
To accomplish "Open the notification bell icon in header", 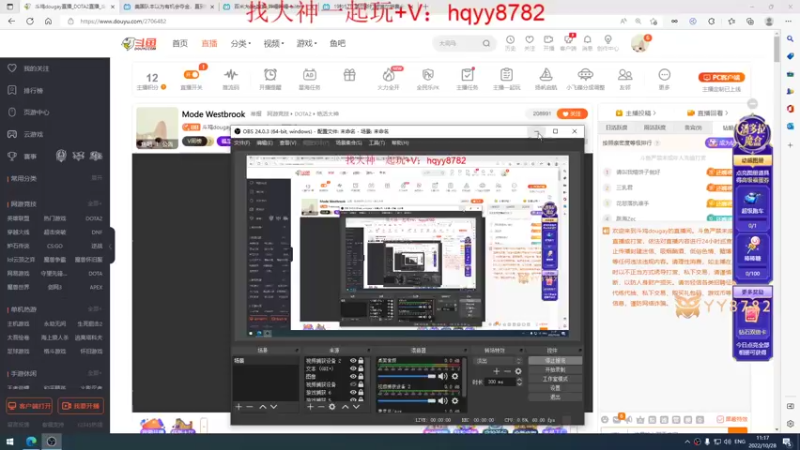I will [x=587, y=40].
